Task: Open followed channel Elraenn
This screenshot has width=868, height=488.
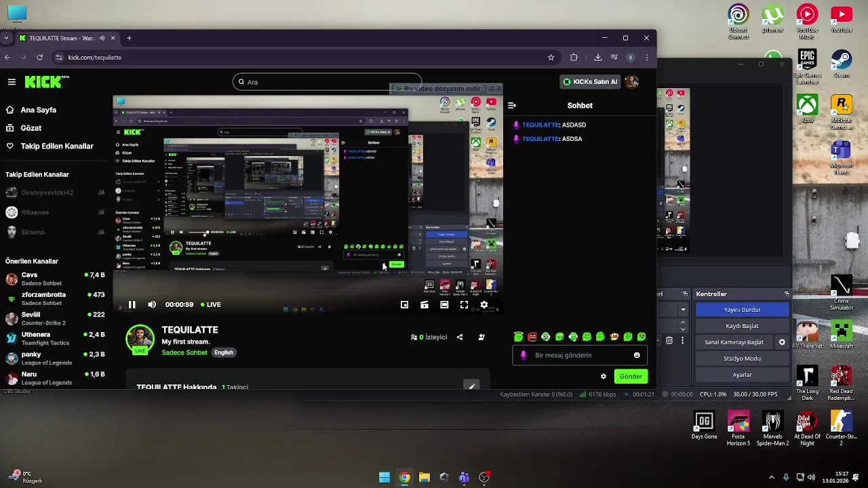Action: (x=54, y=232)
